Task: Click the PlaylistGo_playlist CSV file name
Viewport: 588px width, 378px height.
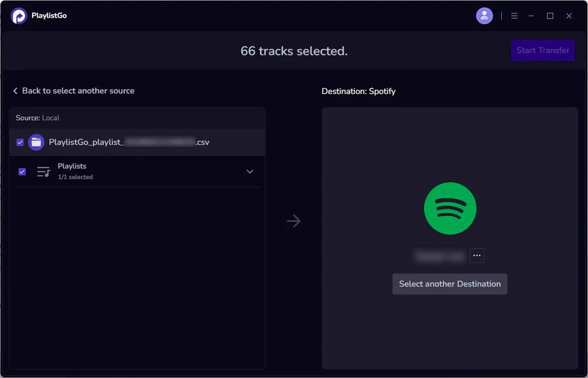Action: click(129, 142)
